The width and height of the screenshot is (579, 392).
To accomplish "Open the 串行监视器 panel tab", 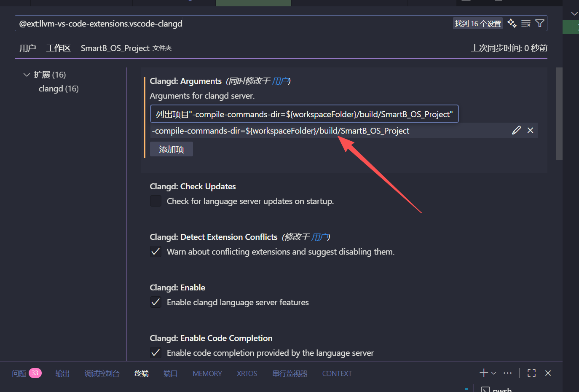I will 290,373.
